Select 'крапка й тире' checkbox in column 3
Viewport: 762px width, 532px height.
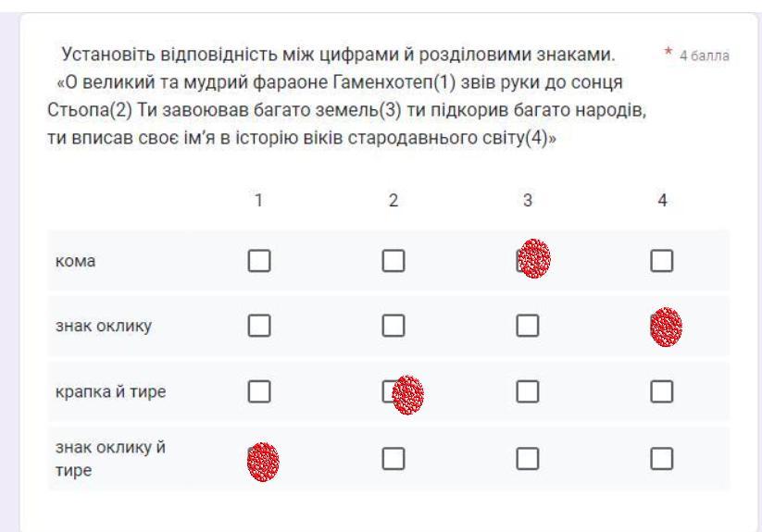527,392
